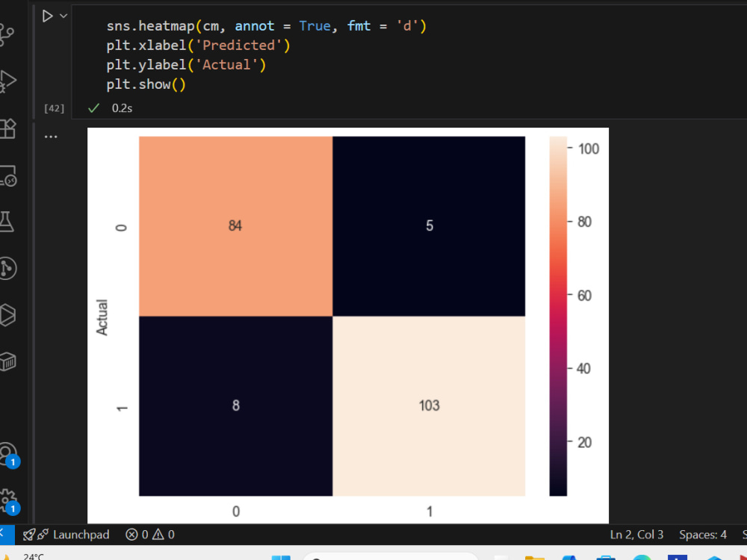The width and height of the screenshot is (747, 560).
Task: Click the heatmap cell showing 103
Action: click(x=429, y=405)
